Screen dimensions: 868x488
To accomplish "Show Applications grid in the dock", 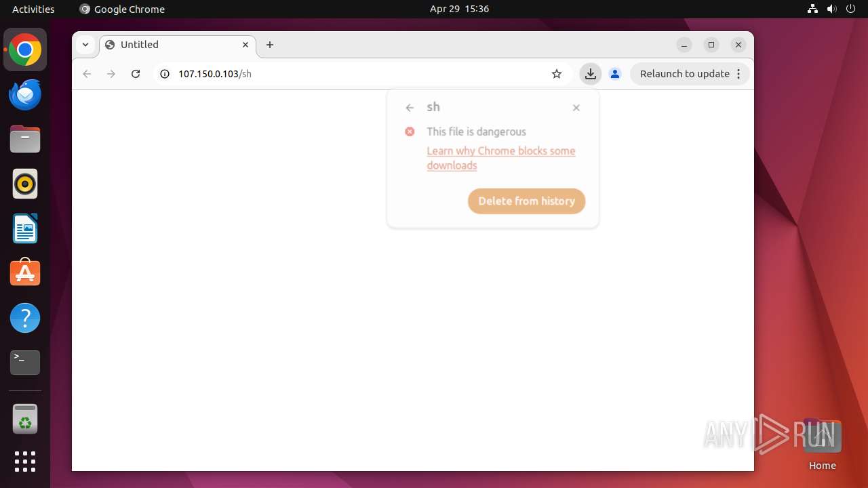I will point(25,462).
